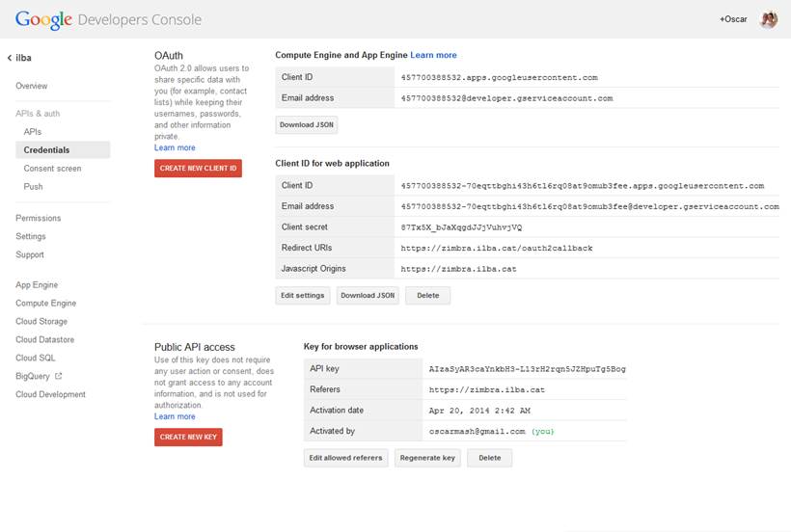Open Support in the sidebar
The height and width of the screenshot is (532, 791).
point(29,254)
